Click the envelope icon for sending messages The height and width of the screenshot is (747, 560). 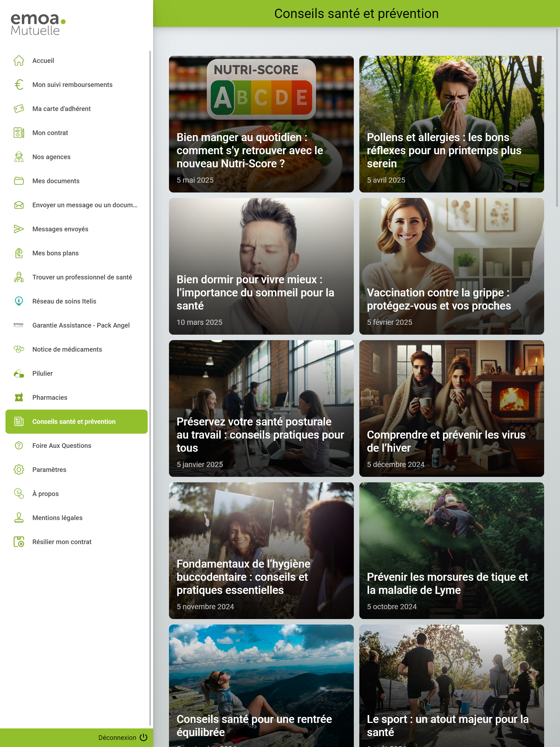19,205
